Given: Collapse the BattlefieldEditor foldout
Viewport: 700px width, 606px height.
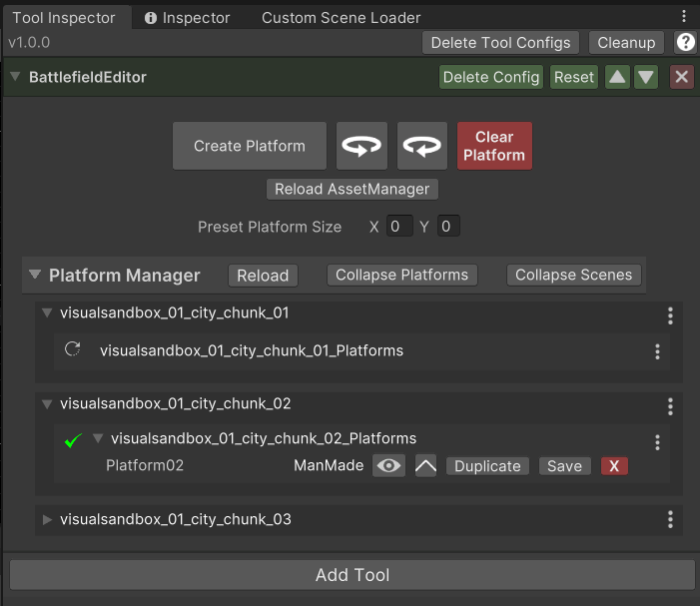Looking at the screenshot, I should click(x=16, y=77).
